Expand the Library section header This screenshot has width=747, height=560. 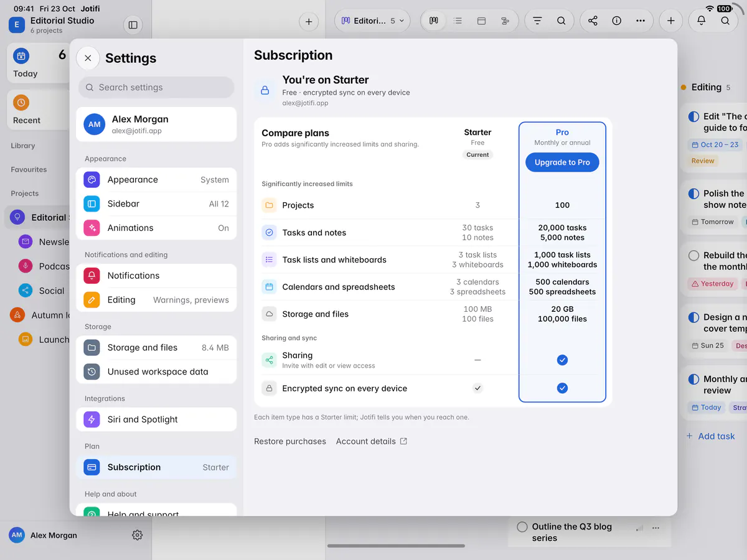tap(23, 146)
